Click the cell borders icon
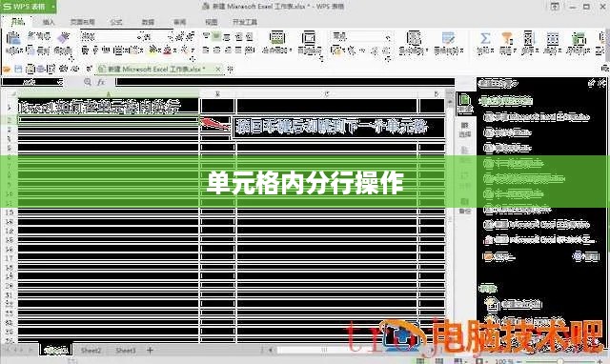This screenshot has height=364, width=610. click(118, 51)
